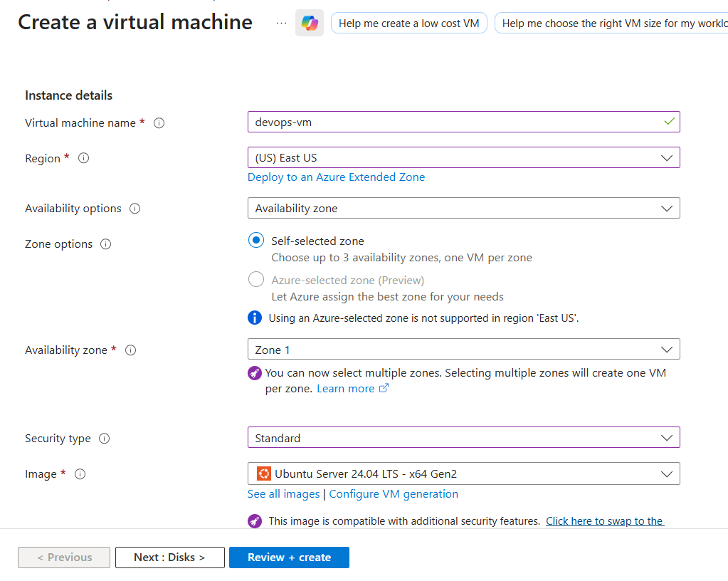Screen dimensions: 728x581
Task: Go to Next : Disks step
Action: (169, 558)
